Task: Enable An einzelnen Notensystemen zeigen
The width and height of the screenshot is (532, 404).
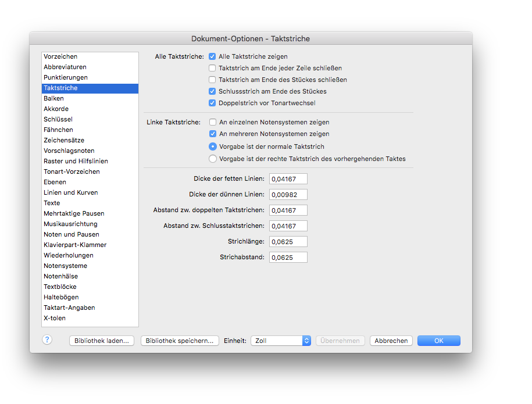Action: point(213,123)
